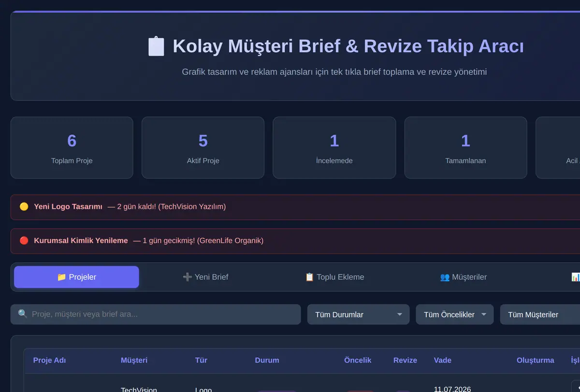Click the Oluşturma column header
Screen dimensions: 580x392
point(536,360)
